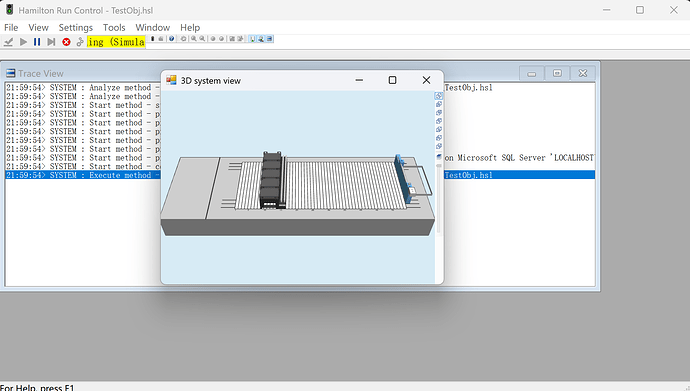Select the top cube view icon in 3D view

439,95
